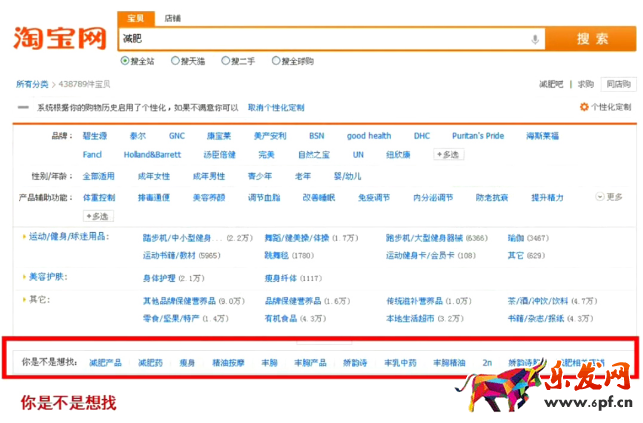Click suggested search 丰胸产品
Image resolution: width=643 pixels, height=423 pixels.
point(310,363)
